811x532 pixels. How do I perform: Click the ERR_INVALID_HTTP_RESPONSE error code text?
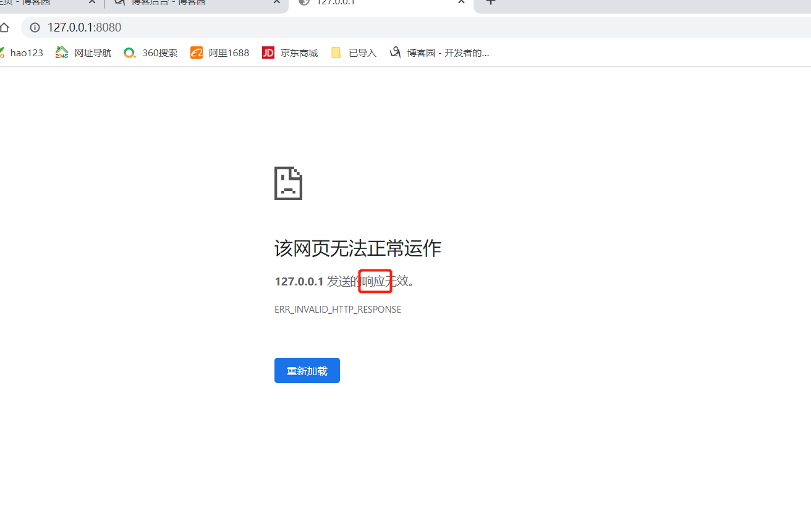[338, 310]
